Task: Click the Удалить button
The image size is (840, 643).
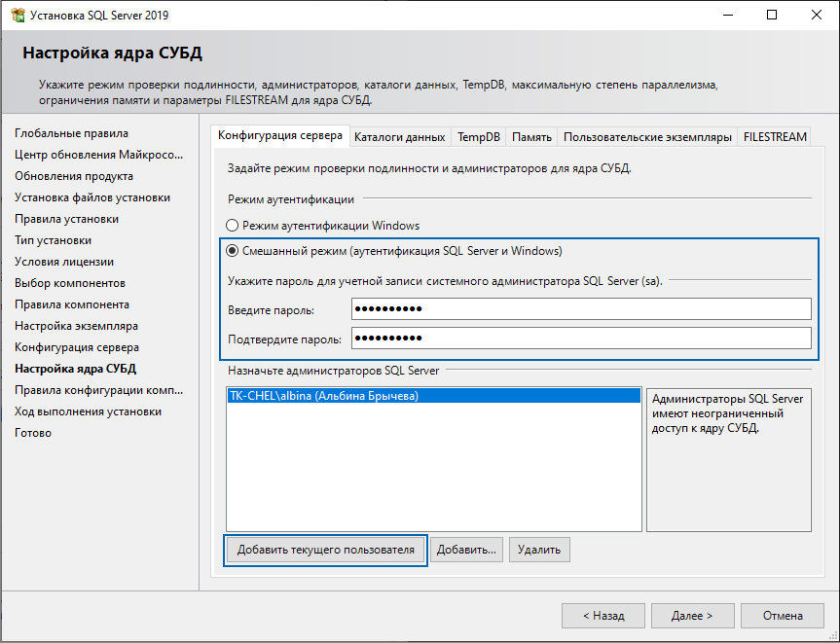Action: [539, 550]
